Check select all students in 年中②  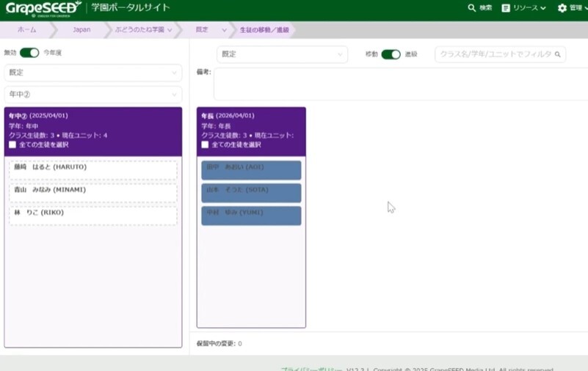12,145
